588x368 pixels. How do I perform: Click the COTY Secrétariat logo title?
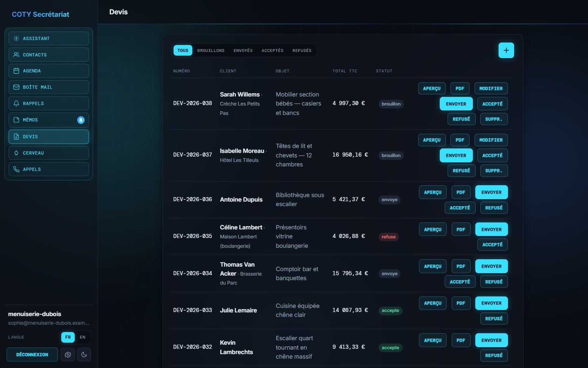(40, 14)
